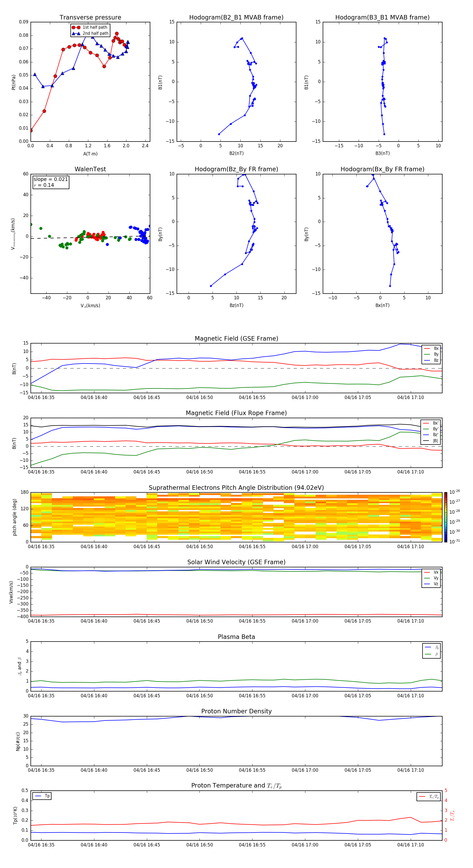This screenshot has height=868, width=473.
Task: Select Vy in the Solar Wind legend
Action: [431, 578]
